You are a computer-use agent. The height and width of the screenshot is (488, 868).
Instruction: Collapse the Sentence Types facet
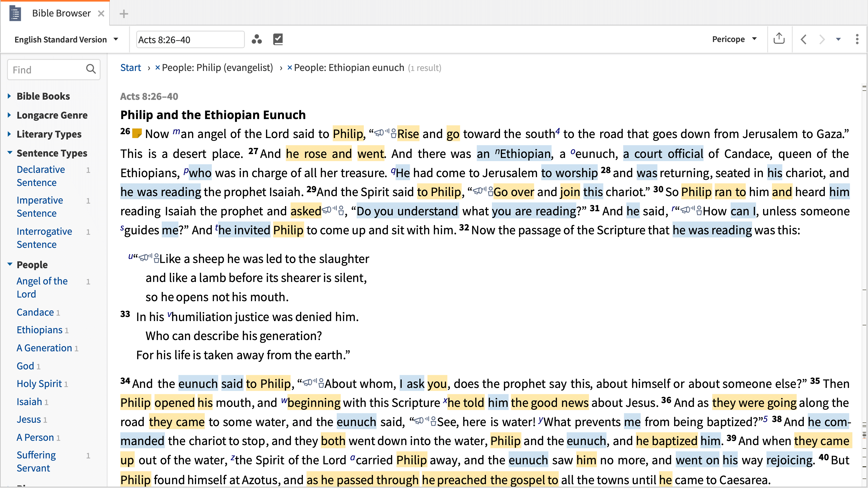pyautogui.click(x=9, y=153)
